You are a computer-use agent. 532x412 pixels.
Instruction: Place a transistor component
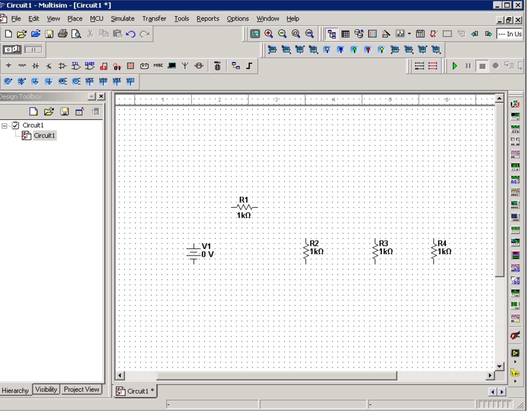49,66
